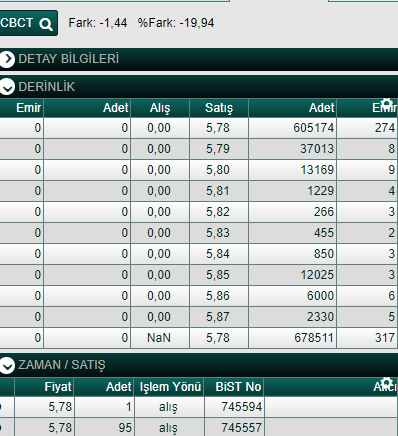Viewport: 398px width, 436px height.
Task: Click the 13169 quantity cell
Action: [x=292, y=170]
